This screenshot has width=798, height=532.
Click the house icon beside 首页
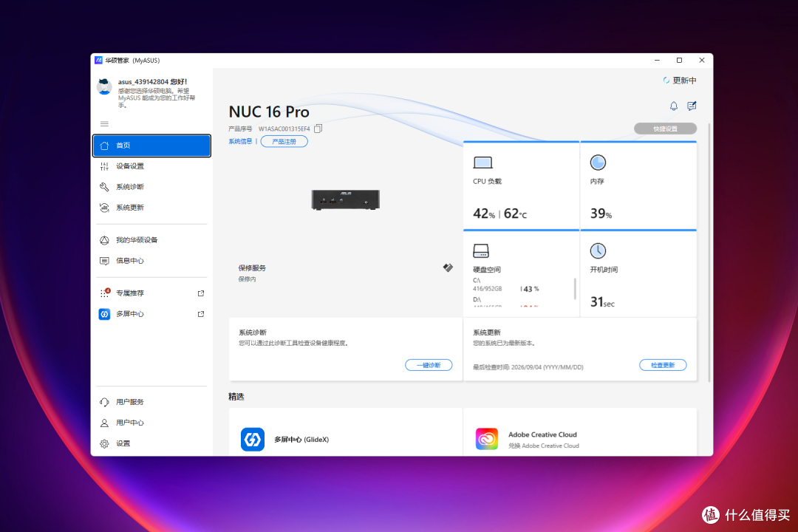point(104,146)
